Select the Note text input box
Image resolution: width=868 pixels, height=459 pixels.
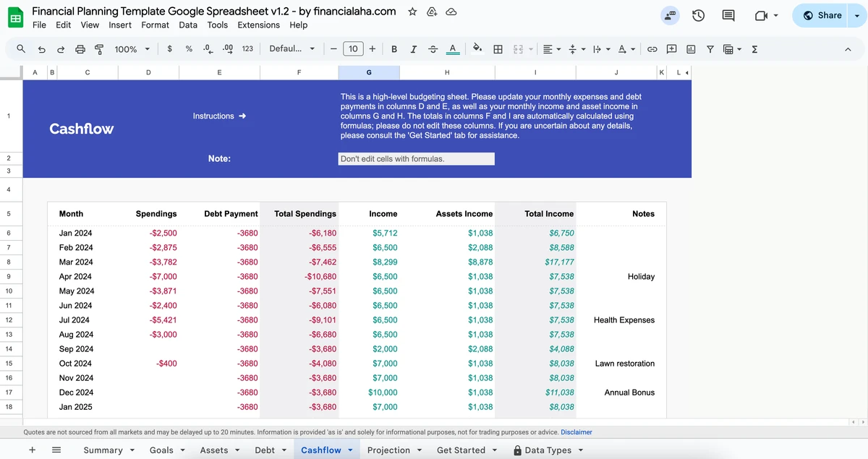coord(416,158)
